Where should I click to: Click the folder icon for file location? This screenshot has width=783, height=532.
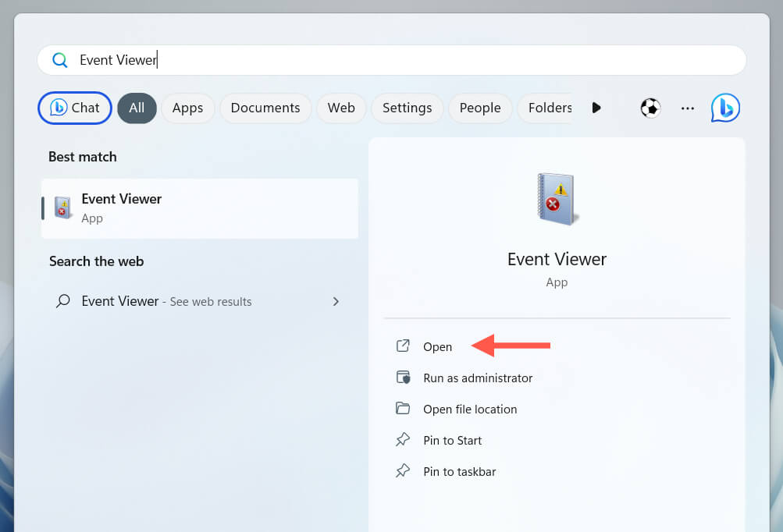click(x=403, y=408)
